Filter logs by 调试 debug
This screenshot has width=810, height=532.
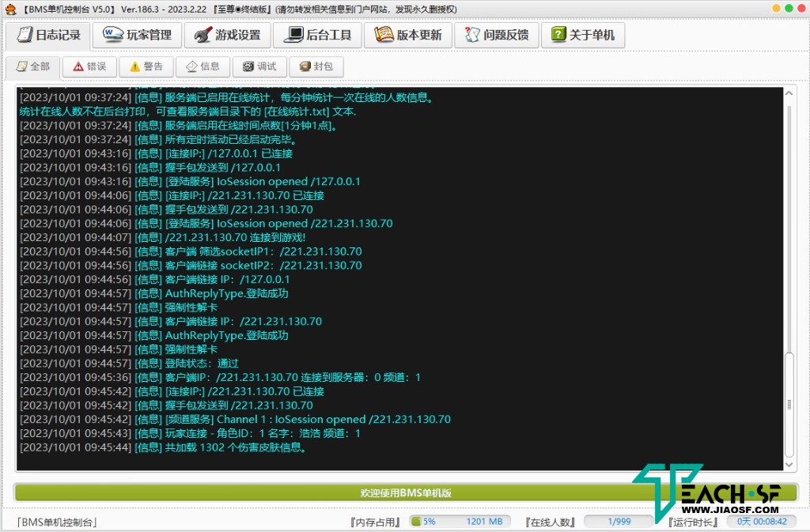pyautogui.click(x=259, y=66)
